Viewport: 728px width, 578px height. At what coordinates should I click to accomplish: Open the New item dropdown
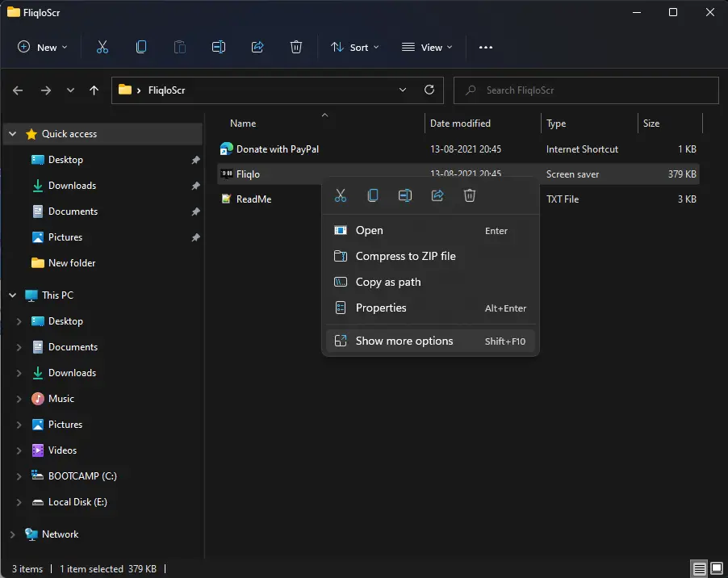point(43,48)
